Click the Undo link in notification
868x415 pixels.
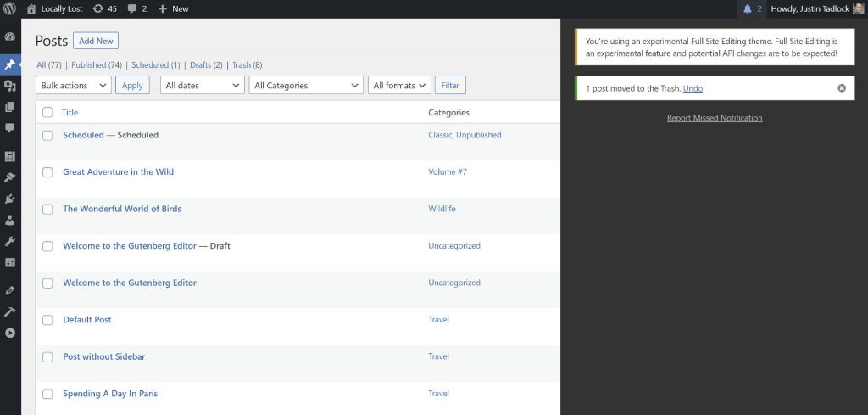point(693,88)
